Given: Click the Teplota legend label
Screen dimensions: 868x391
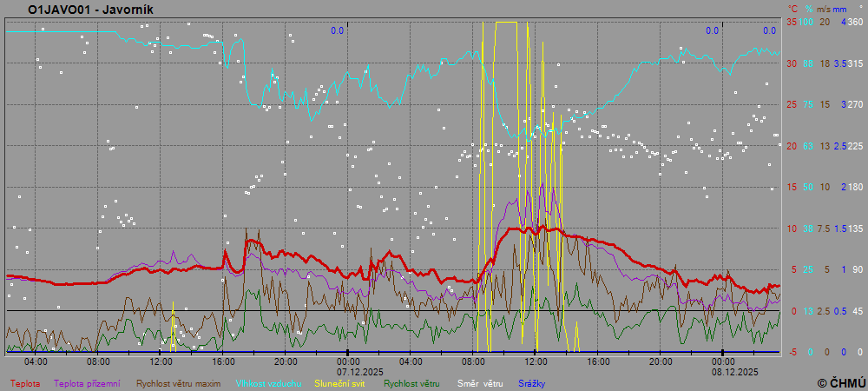Looking at the screenshot, I should click(24, 383).
